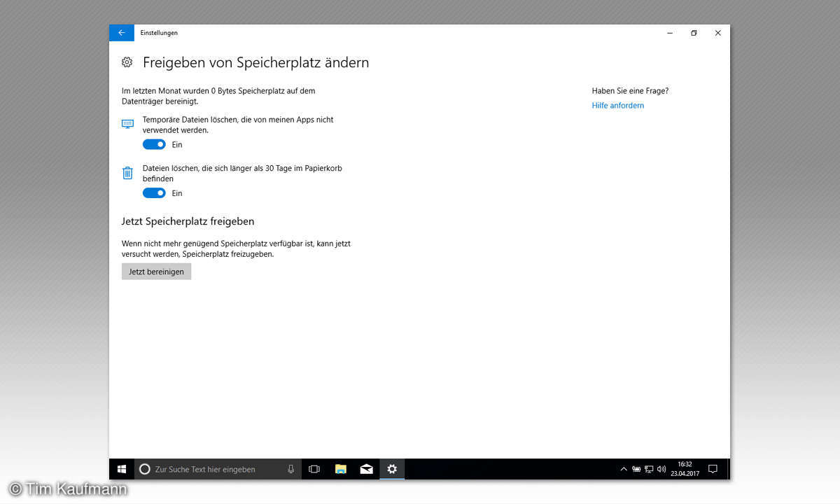This screenshot has width=840, height=504.
Task: Turn off the temporary files deletion switch
Action: click(x=154, y=144)
